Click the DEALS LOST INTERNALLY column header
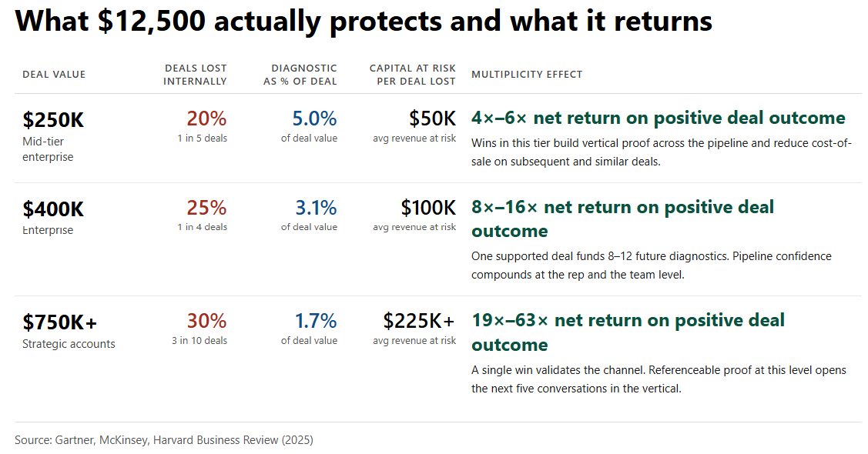This screenshot has height=454, width=868. click(x=196, y=75)
